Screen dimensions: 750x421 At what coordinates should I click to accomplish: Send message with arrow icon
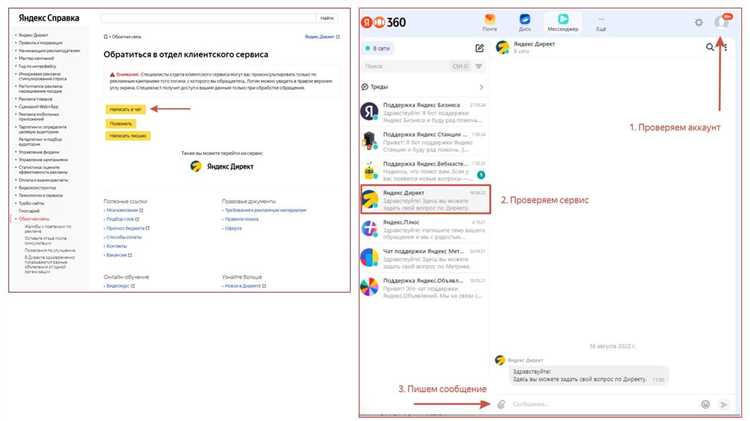point(724,404)
